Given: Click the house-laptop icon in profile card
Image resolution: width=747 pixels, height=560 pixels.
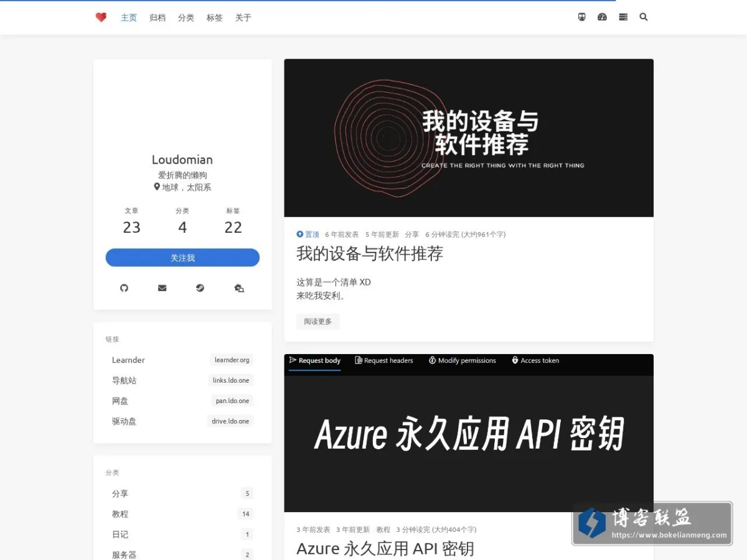Looking at the screenshot, I should (x=239, y=288).
